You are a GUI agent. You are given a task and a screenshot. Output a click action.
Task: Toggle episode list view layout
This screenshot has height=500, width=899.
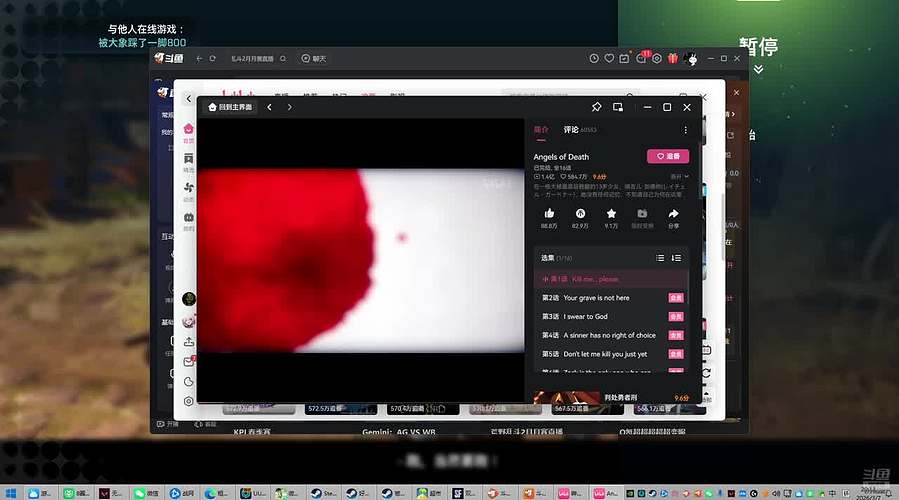[660, 258]
